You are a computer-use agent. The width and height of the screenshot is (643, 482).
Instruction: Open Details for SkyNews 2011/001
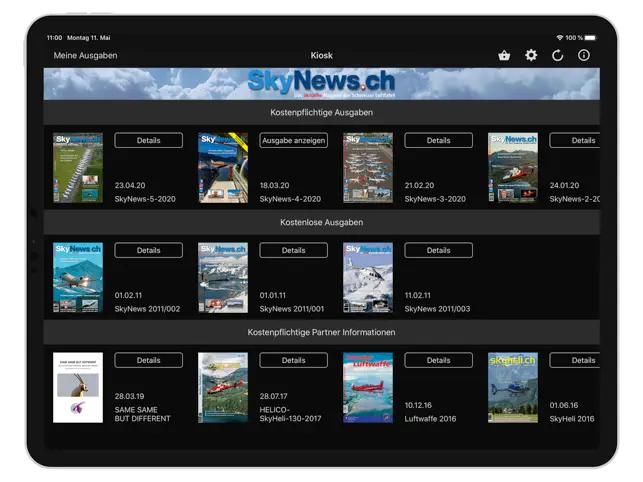click(x=294, y=250)
